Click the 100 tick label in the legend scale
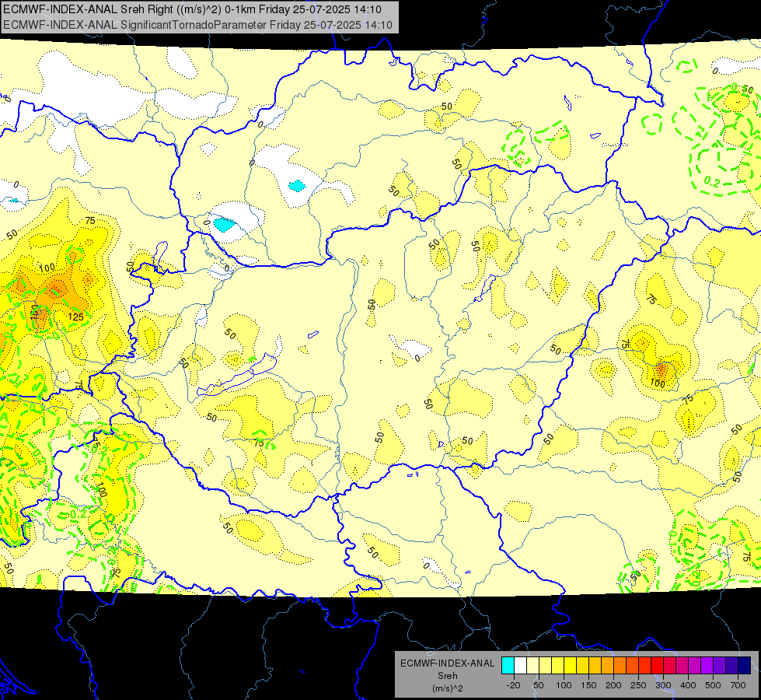The width and height of the screenshot is (761, 700). (564, 685)
